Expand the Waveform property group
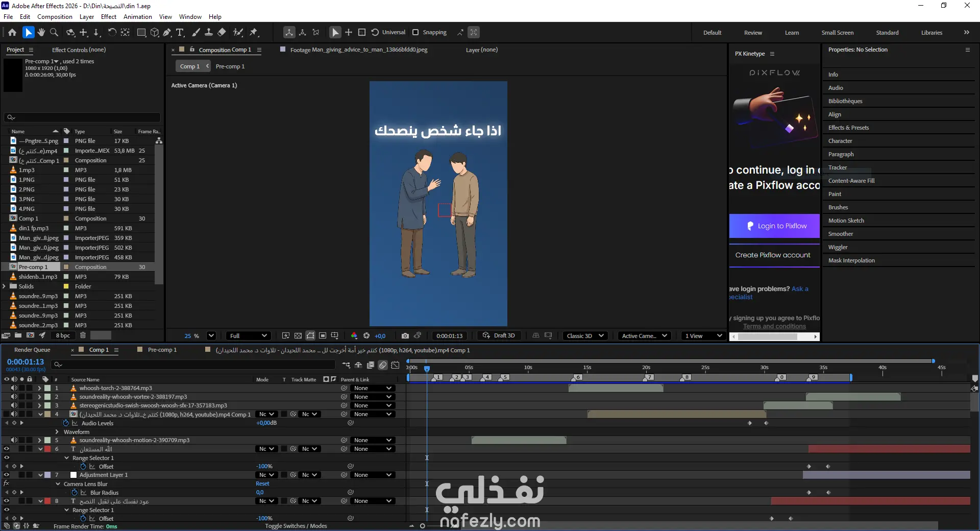980x531 pixels. click(57, 431)
